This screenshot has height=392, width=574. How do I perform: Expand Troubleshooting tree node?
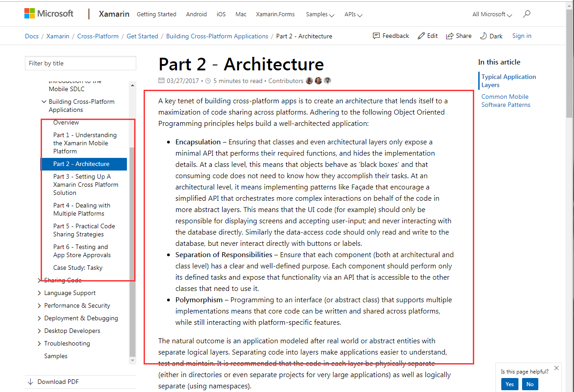(40, 343)
